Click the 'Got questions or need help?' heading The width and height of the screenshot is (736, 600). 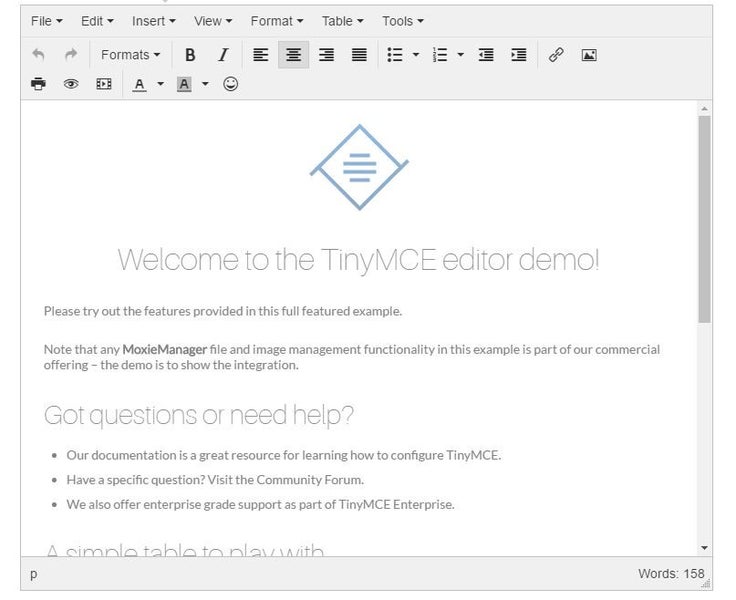(x=199, y=415)
